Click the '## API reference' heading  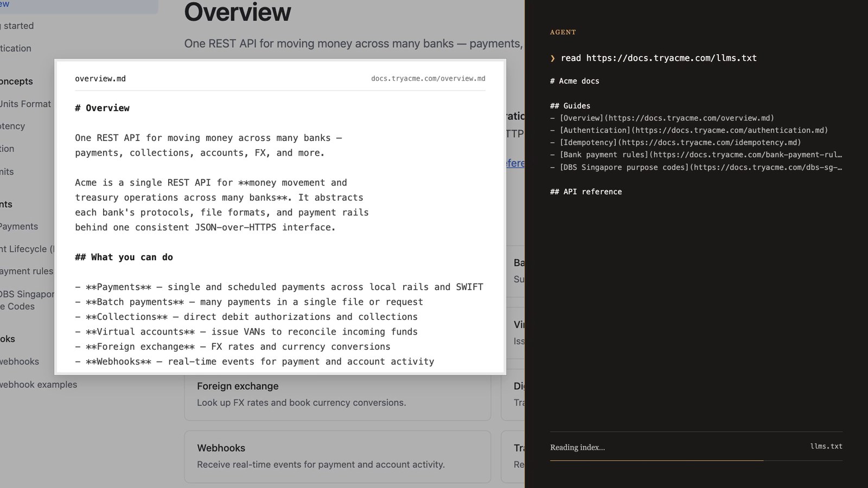click(x=586, y=191)
